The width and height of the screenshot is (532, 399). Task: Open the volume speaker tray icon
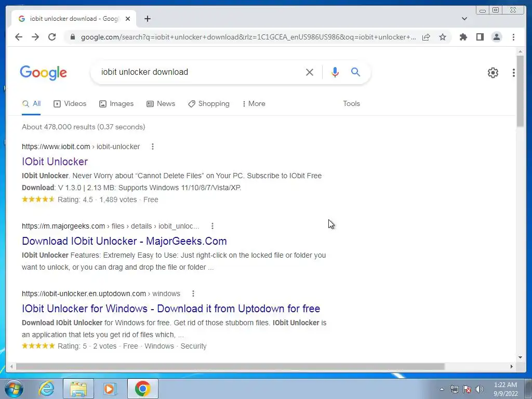coord(480,389)
